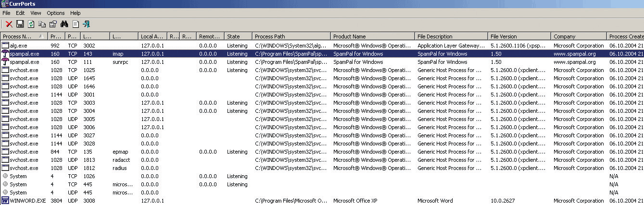This screenshot has height=205, width=644.
Task: Click svchost.exe icon in port 3001 row
Action: [5, 95]
